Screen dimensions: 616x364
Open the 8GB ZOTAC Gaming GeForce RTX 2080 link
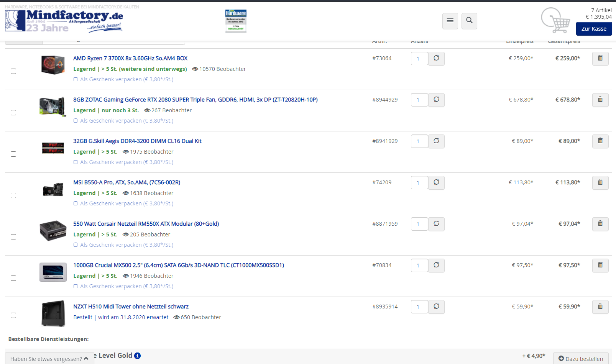(195, 100)
